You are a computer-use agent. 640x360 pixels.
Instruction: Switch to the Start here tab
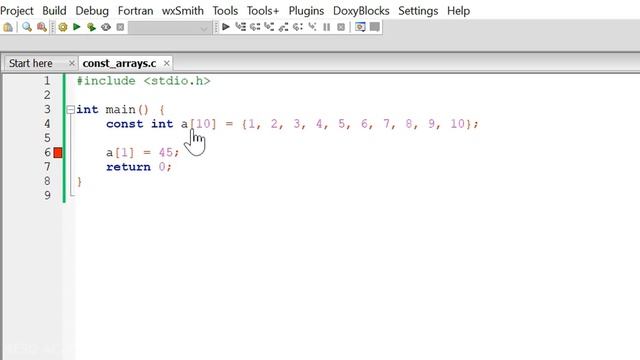tap(31, 63)
